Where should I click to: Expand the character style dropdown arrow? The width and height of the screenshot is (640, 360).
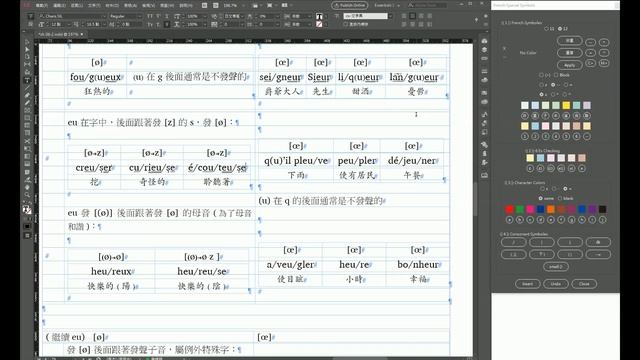tap(390, 16)
